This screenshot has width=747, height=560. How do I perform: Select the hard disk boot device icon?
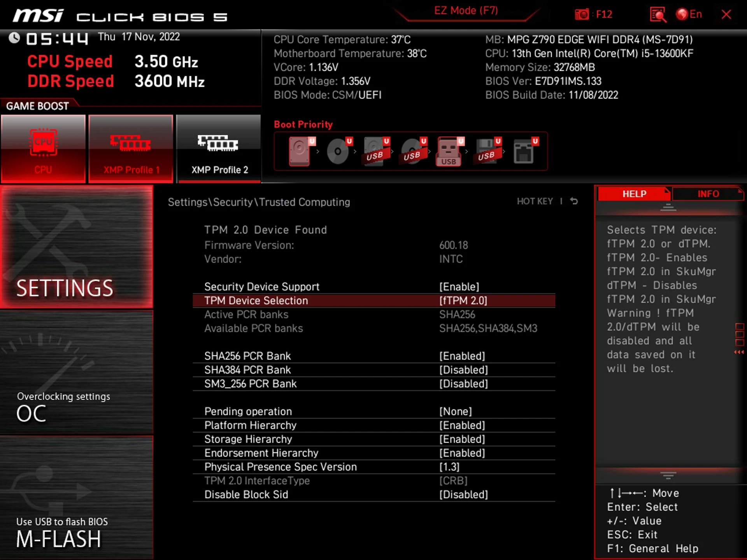tap(302, 151)
